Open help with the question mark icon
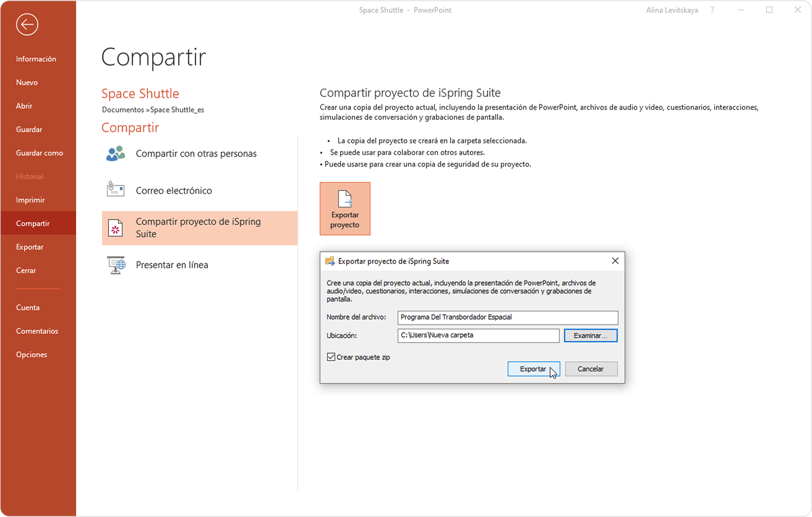Viewport: 812px width, 517px height. [712, 10]
